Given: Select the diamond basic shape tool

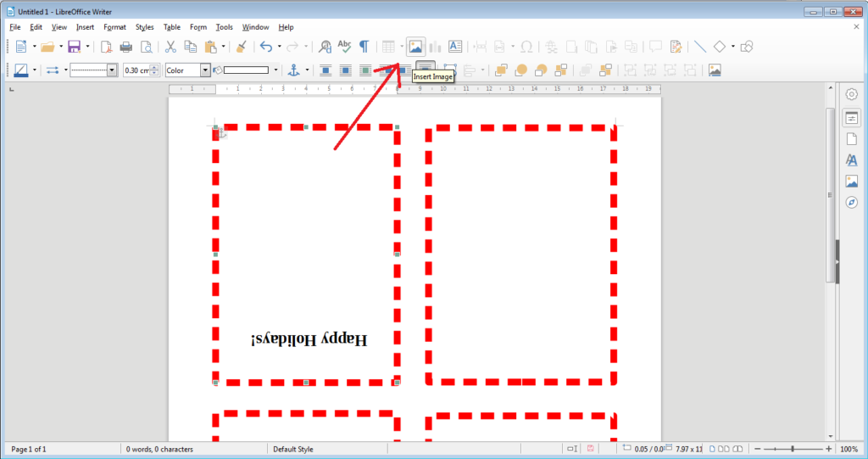Looking at the screenshot, I should (x=720, y=47).
